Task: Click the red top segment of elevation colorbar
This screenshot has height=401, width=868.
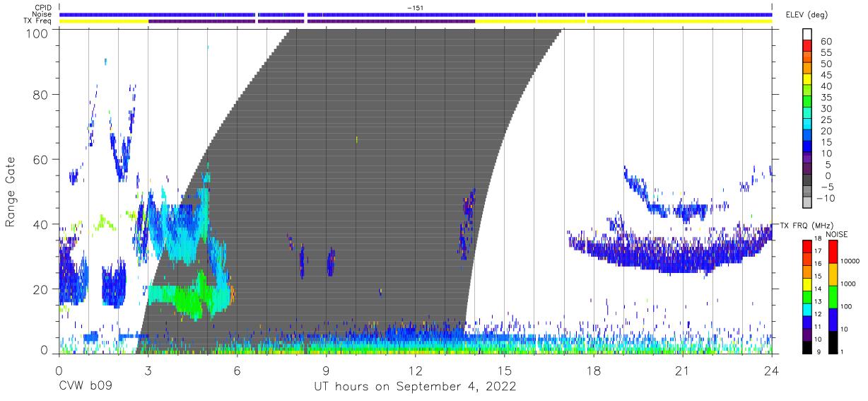Action: pyautogui.click(x=807, y=46)
